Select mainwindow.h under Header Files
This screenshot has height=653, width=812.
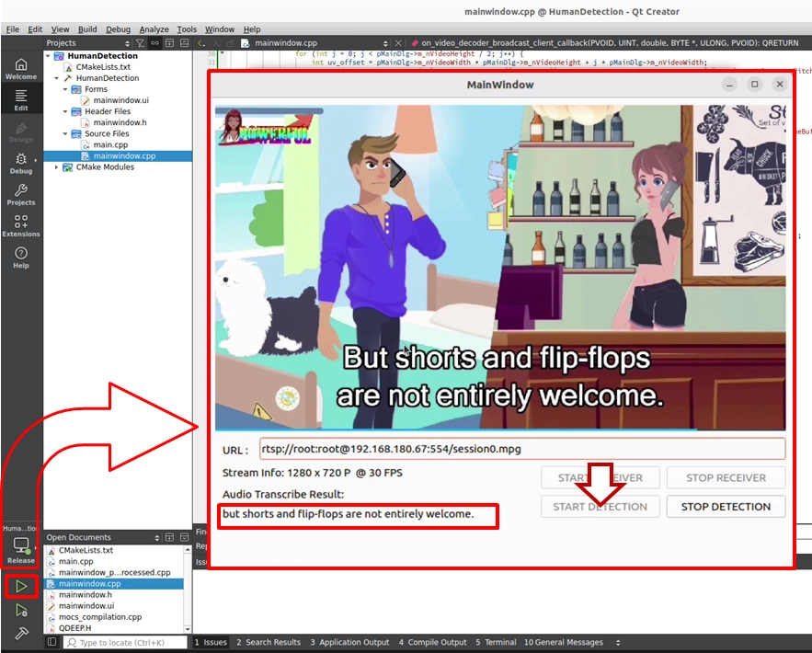point(120,122)
